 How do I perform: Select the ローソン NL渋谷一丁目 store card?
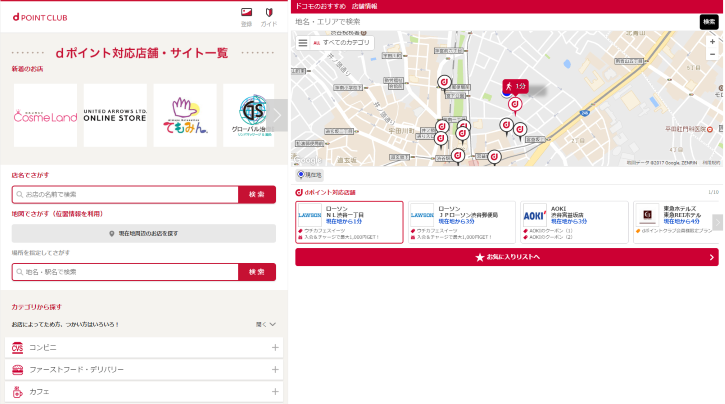tap(349, 222)
